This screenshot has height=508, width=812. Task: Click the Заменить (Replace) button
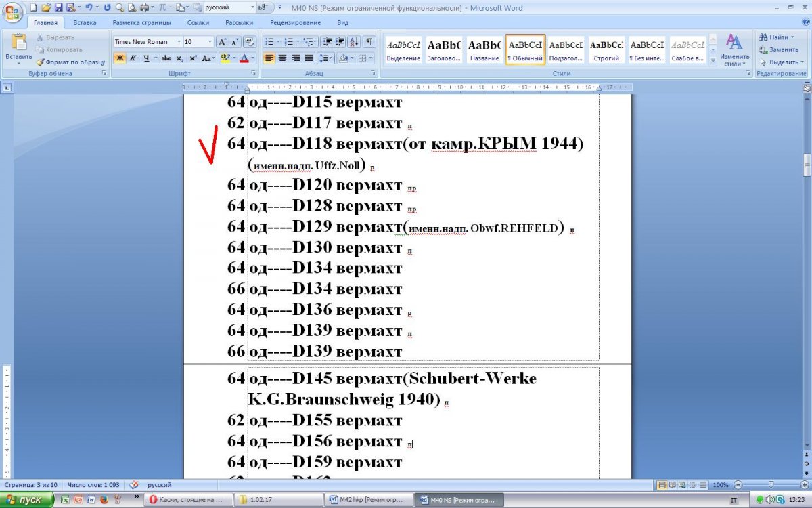pos(779,49)
